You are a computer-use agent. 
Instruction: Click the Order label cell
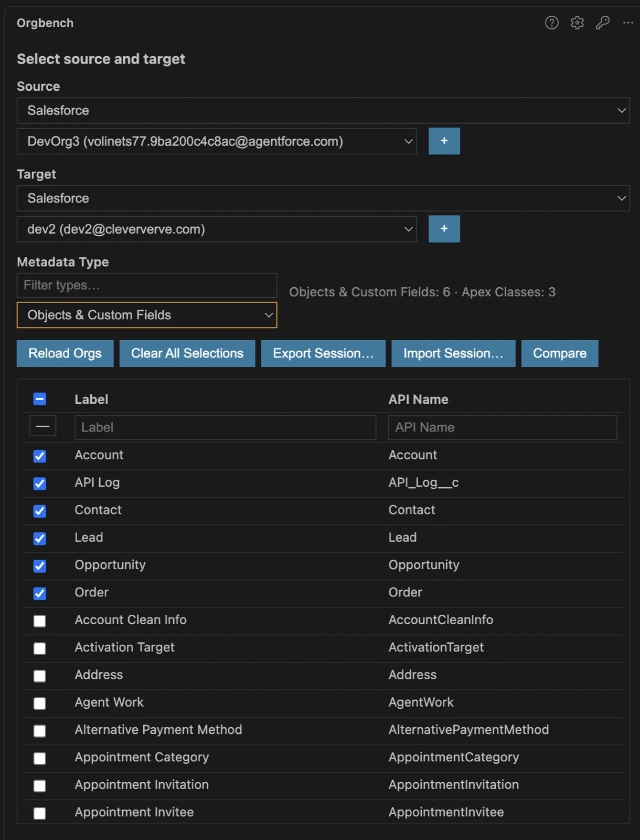click(91, 592)
